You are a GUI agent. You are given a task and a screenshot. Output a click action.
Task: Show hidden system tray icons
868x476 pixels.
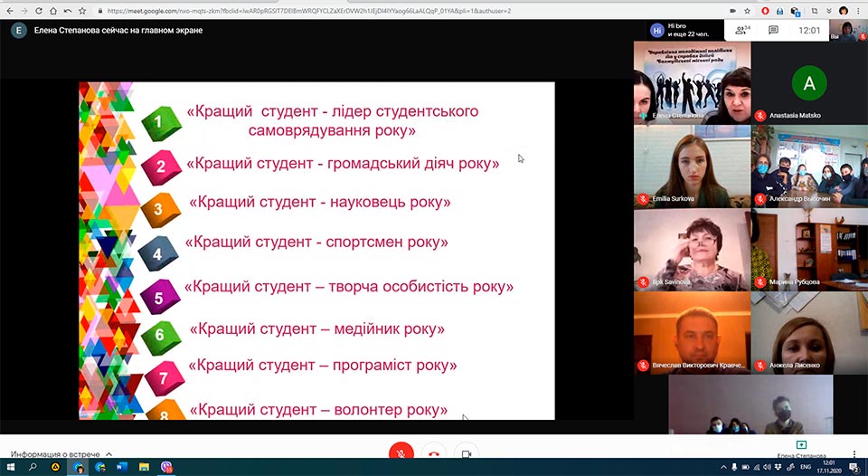(x=723, y=468)
